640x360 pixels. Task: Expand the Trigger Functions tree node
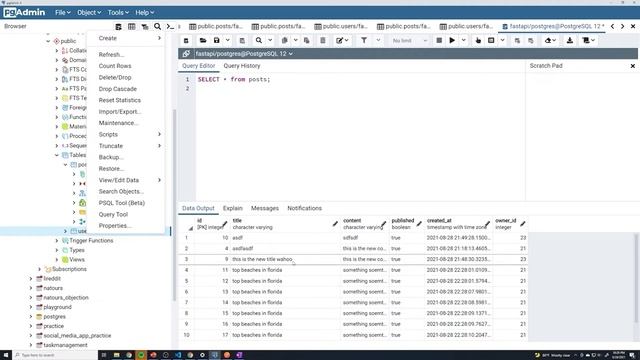(x=57, y=240)
